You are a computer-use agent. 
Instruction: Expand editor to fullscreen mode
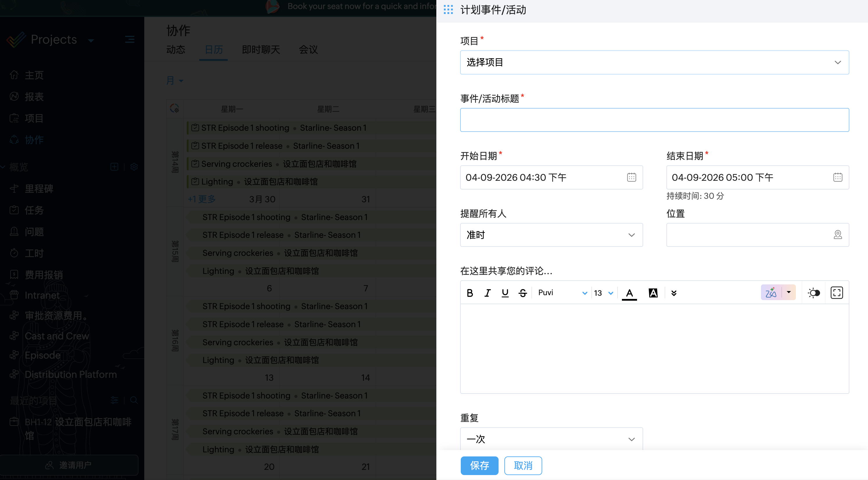(837, 293)
